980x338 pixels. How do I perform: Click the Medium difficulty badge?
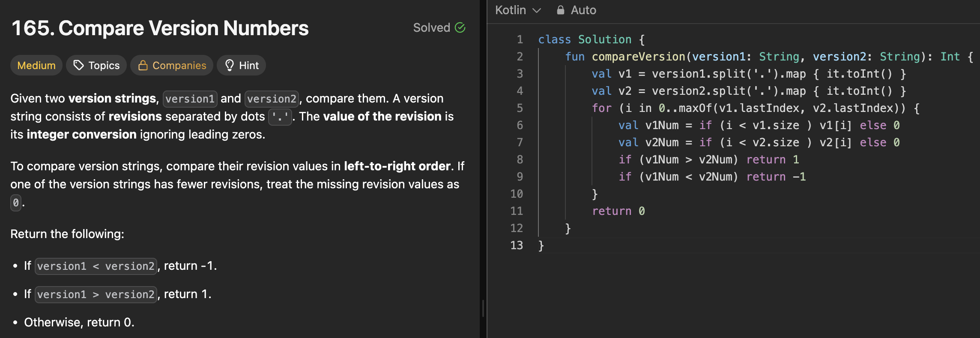coord(36,65)
